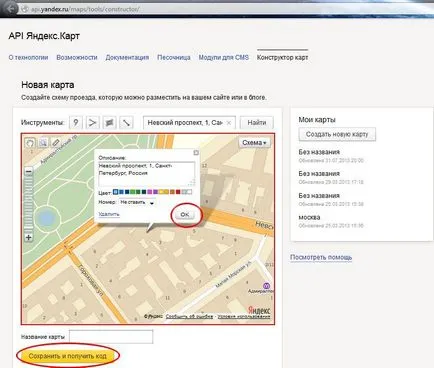Click the browser address bar URL
Screen dimensions: 434x368
pos(85,9)
